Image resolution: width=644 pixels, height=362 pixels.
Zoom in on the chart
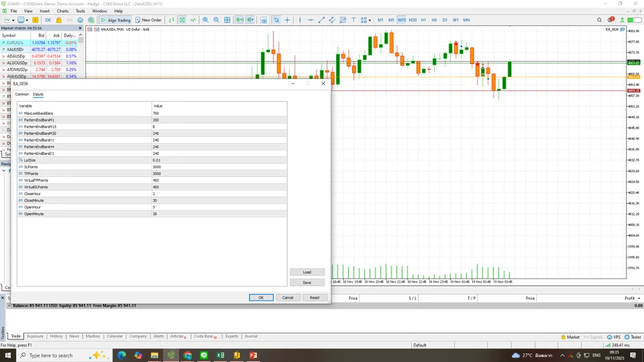pyautogui.click(x=205, y=19)
